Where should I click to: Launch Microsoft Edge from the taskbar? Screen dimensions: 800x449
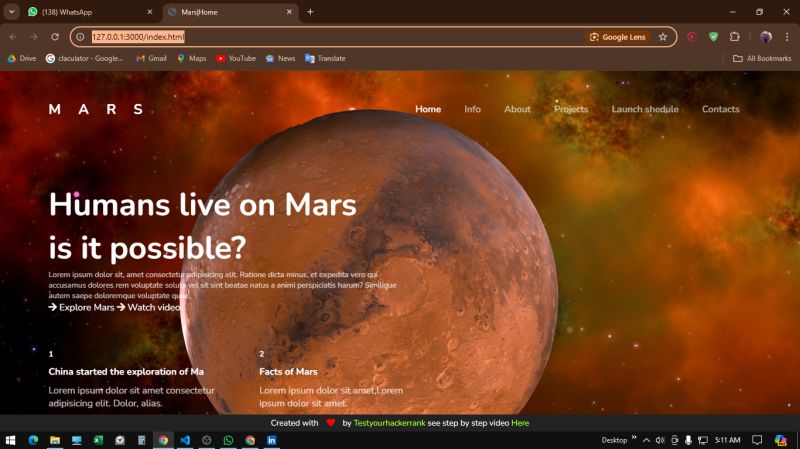33,440
